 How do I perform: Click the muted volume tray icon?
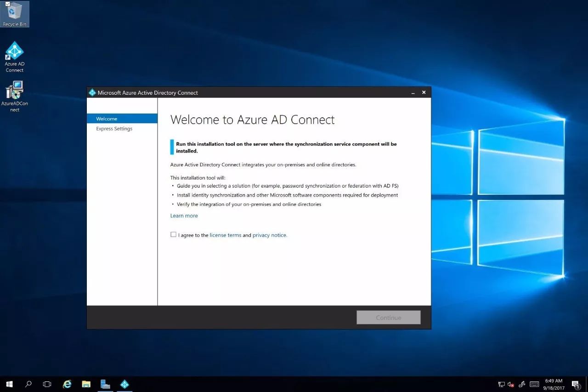coord(511,384)
